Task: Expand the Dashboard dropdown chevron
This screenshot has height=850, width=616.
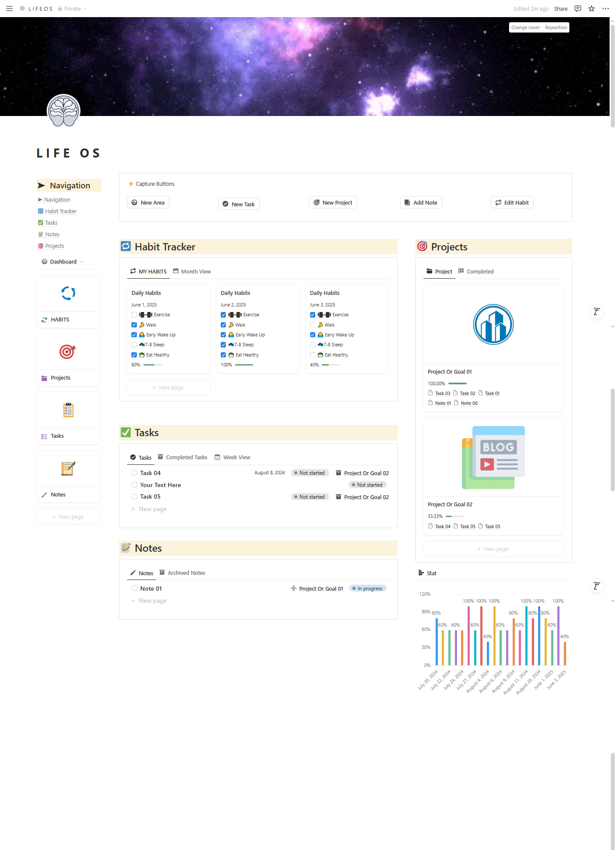Action: tap(82, 262)
